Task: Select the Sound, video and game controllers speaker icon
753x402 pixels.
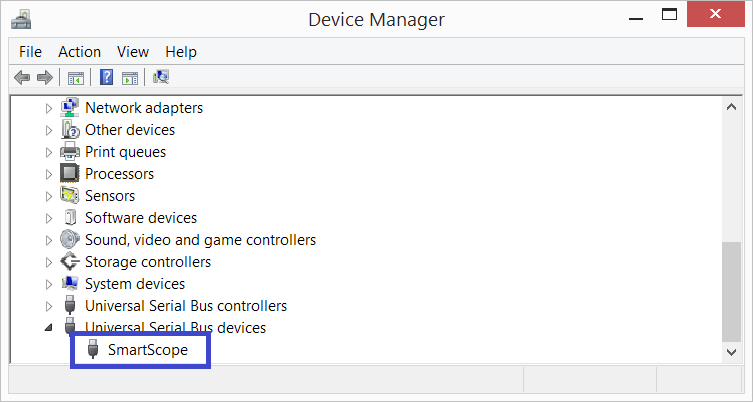Action: click(70, 240)
